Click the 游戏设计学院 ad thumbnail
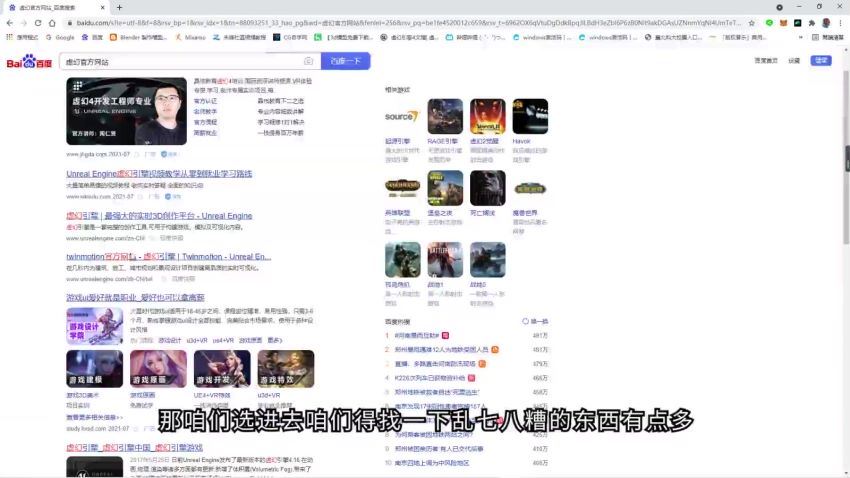 tap(95, 326)
